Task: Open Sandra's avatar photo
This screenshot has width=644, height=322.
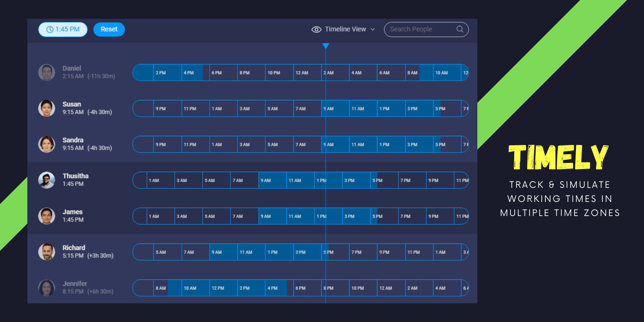Action: pyautogui.click(x=47, y=144)
